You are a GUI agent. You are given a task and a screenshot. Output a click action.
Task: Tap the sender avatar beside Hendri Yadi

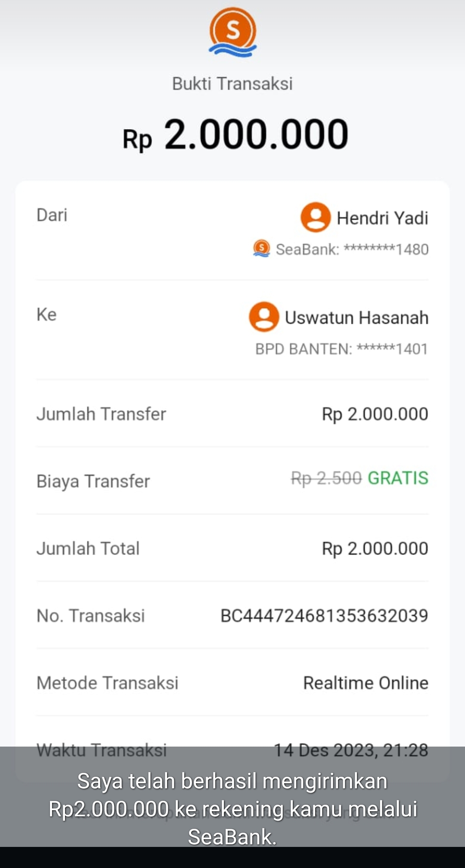click(316, 217)
